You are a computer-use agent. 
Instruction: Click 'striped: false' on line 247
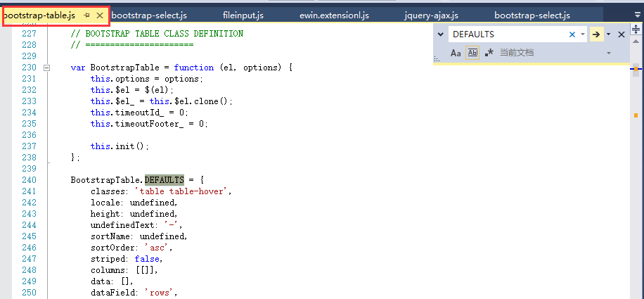(127, 259)
